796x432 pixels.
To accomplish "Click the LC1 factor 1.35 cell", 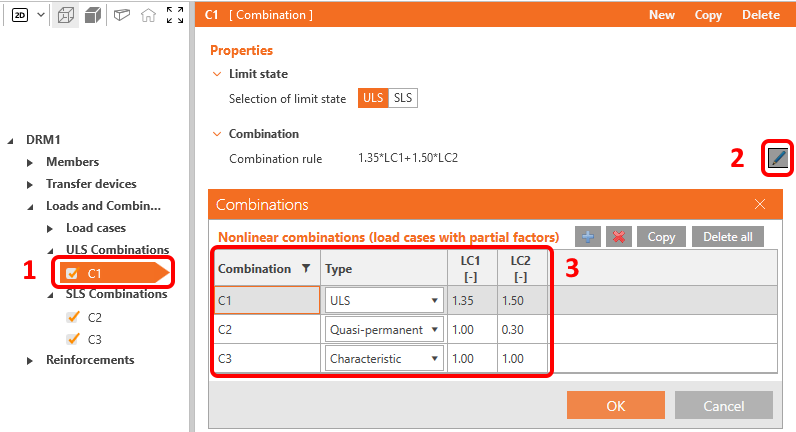I will (x=472, y=301).
